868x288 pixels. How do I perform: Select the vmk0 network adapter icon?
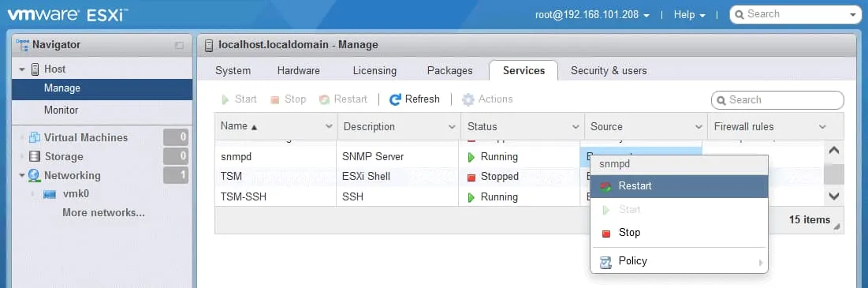pyautogui.click(x=50, y=194)
